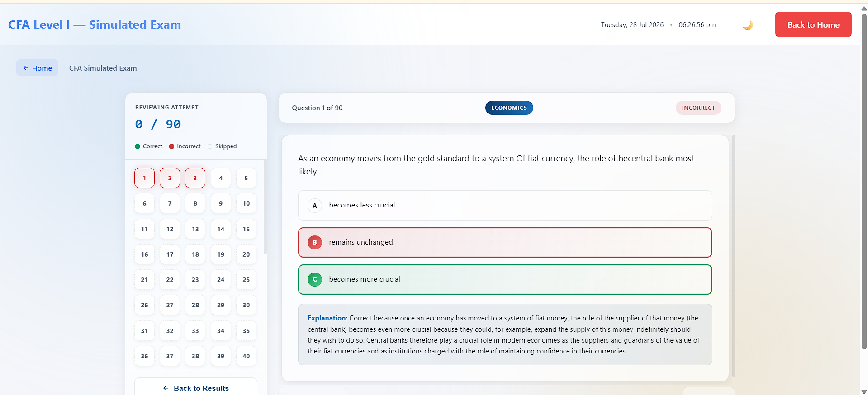This screenshot has height=395, width=868.
Task: Select question 22 tile
Action: 170,280
